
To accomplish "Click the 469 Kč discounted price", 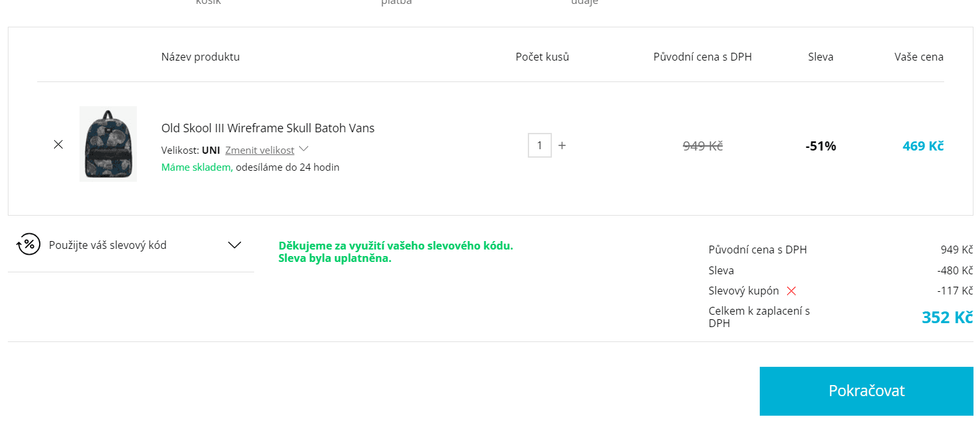I will (x=923, y=146).
